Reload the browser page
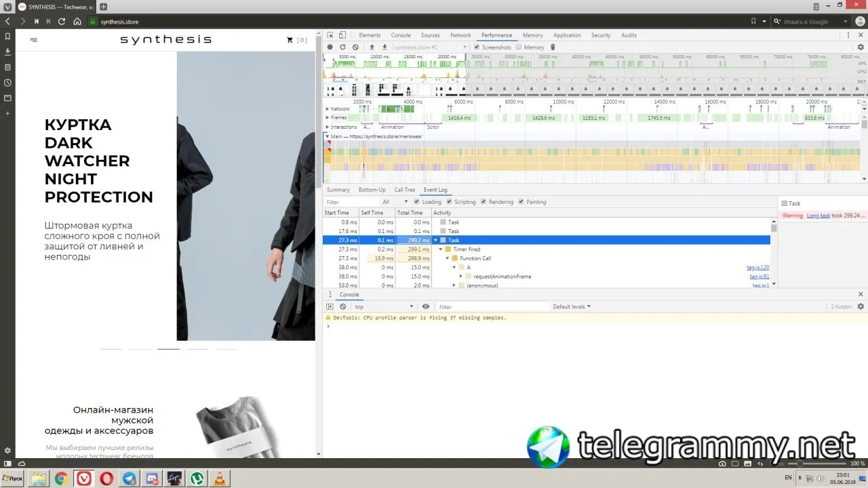 coord(62,22)
